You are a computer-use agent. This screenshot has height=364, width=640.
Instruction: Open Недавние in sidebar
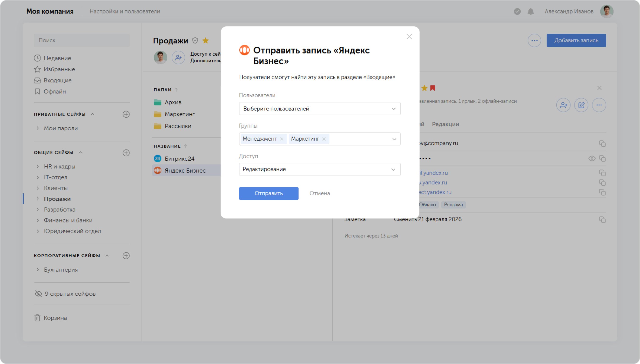click(x=57, y=58)
